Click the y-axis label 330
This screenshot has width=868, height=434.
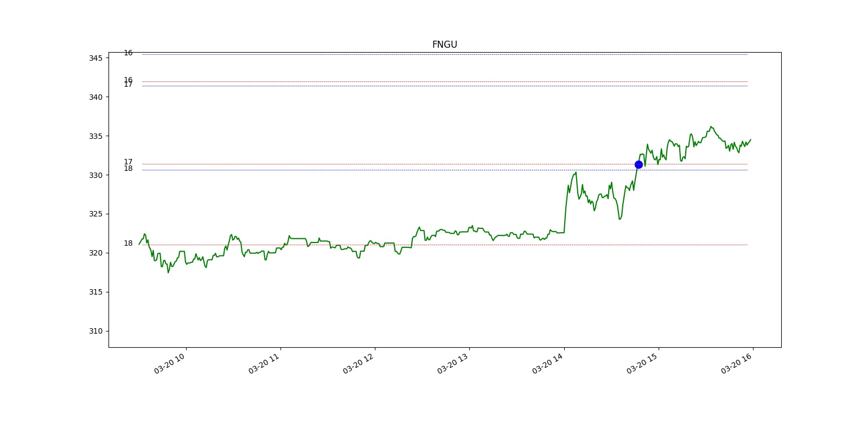tap(95, 175)
